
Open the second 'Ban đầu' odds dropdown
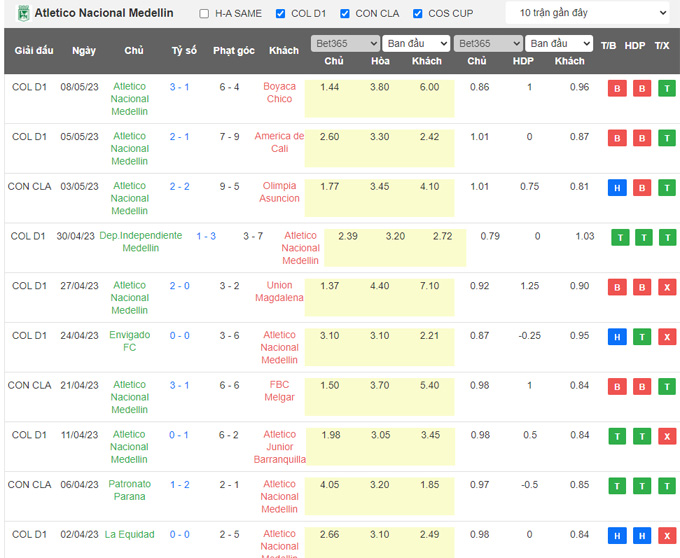(560, 44)
